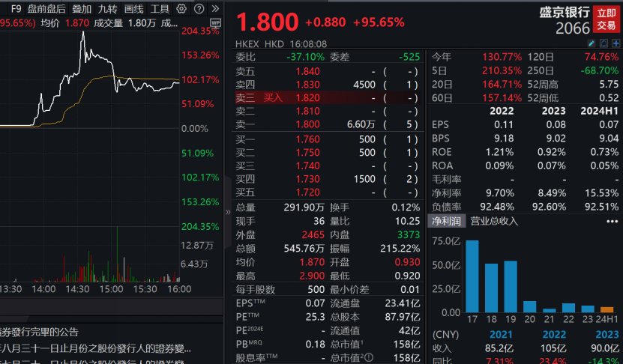Image resolution: width=623 pixels, height=364 pixels.
Task: Select the 卖五 price 1.840
Action: (307, 71)
